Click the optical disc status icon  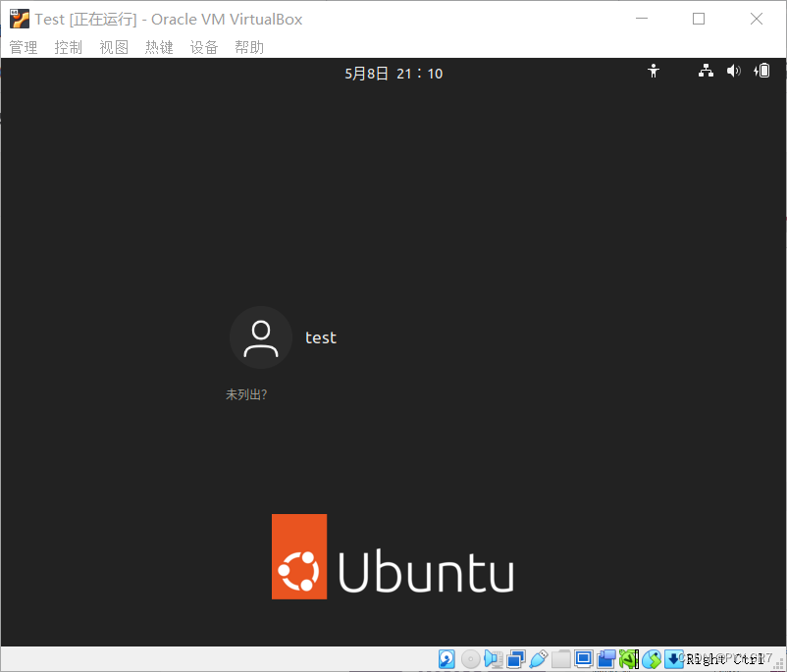click(470, 659)
